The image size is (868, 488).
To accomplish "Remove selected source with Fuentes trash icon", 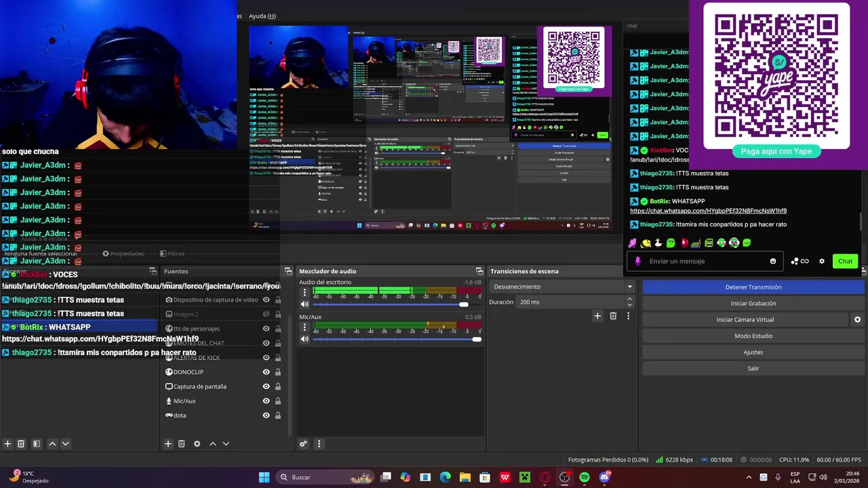I will coord(182,444).
